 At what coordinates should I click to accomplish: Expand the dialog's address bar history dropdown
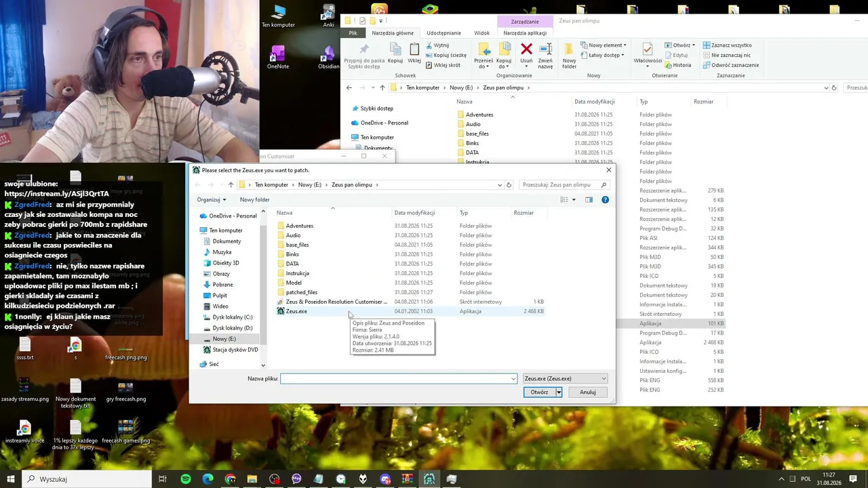500,185
